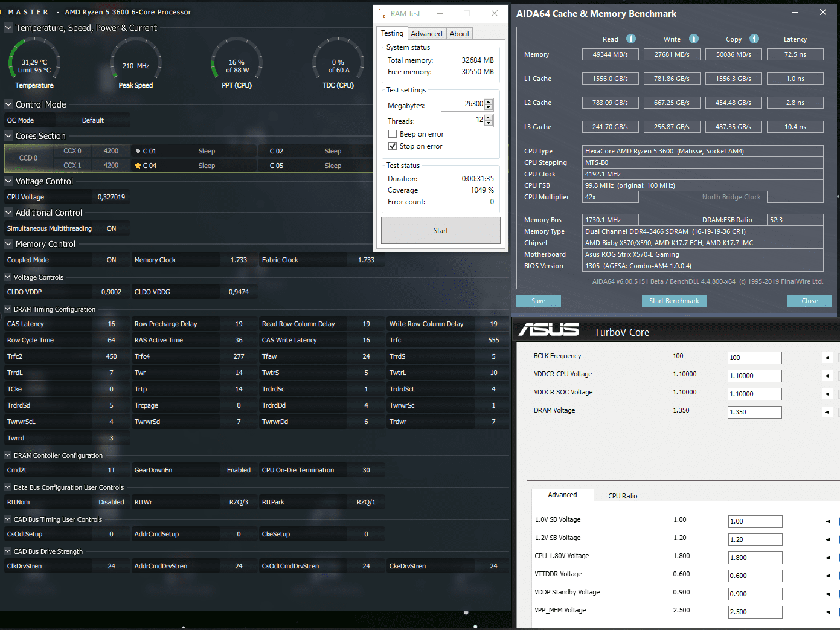The image size is (840, 630).
Task: Uncheck the Stop on error checkbox
Action: 393,146
